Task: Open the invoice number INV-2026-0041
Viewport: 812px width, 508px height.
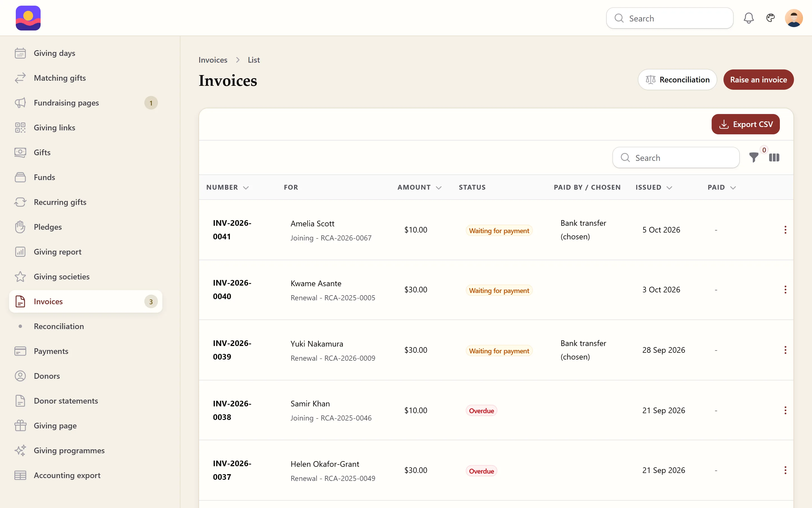Action: pyautogui.click(x=232, y=230)
